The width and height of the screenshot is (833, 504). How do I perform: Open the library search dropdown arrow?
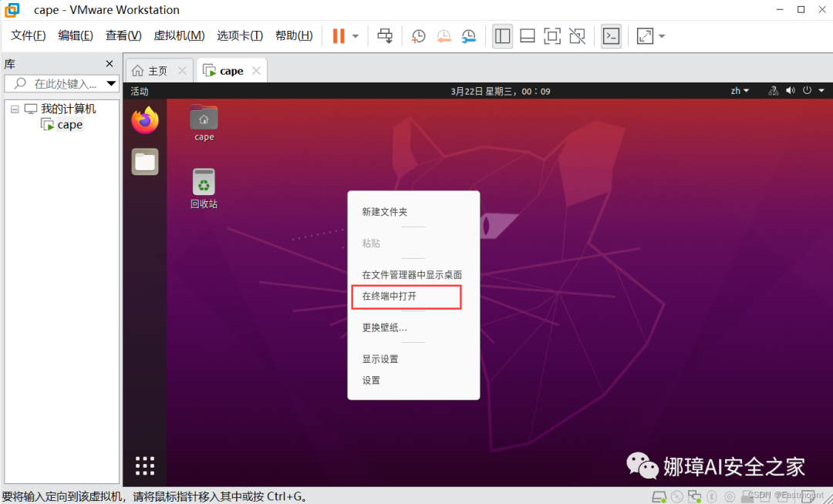(111, 83)
